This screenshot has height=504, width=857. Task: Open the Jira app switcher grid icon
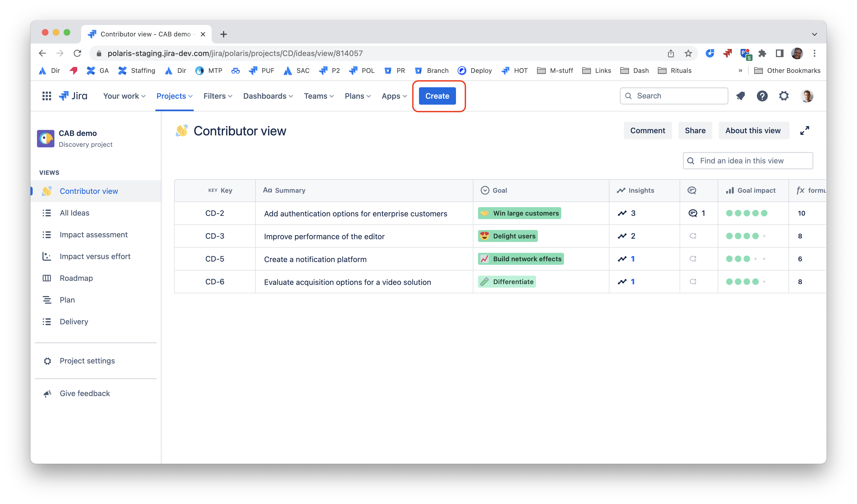click(x=46, y=96)
